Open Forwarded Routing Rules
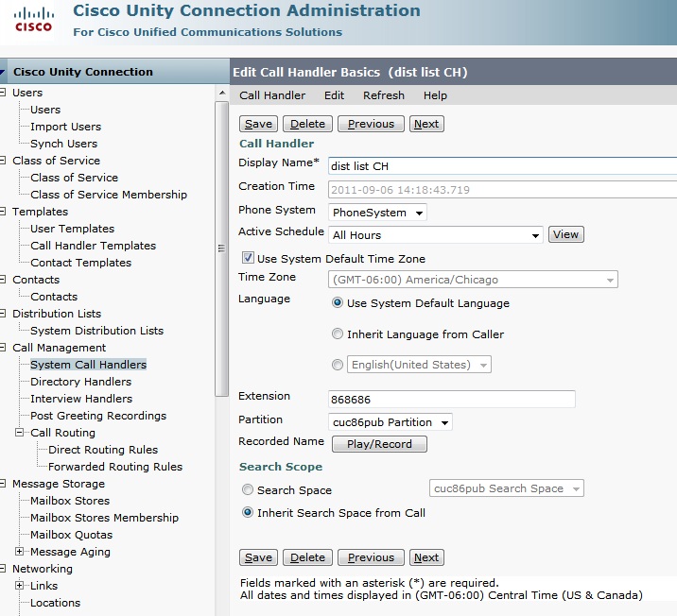Image resolution: width=677 pixels, height=616 pixels. pyautogui.click(x=115, y=467)
